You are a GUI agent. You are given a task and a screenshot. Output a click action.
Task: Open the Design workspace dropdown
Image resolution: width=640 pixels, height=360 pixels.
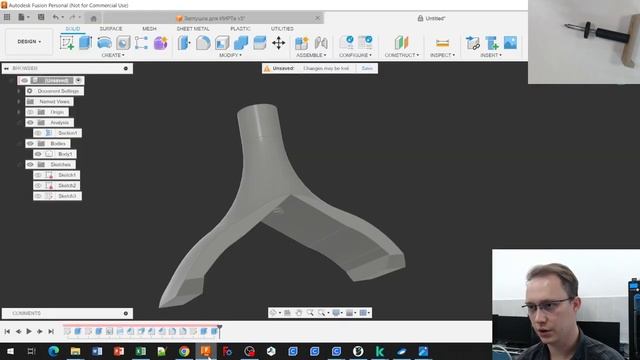click(x=29, y=42)
